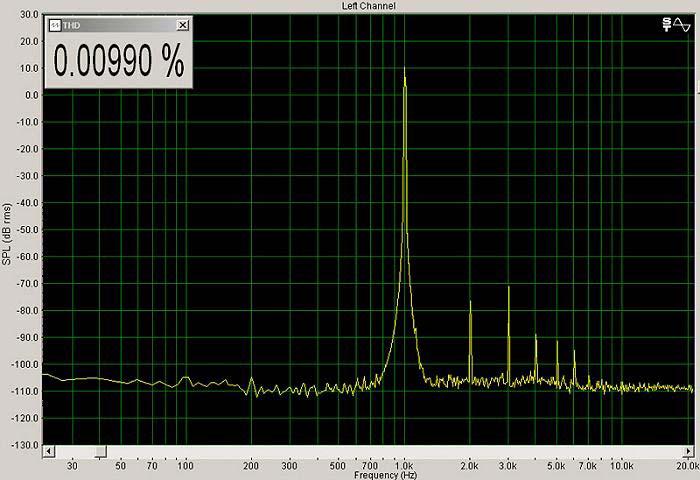Click the THD window title bar icon
This screenshot has height=480, width=700.
(54, 24)
